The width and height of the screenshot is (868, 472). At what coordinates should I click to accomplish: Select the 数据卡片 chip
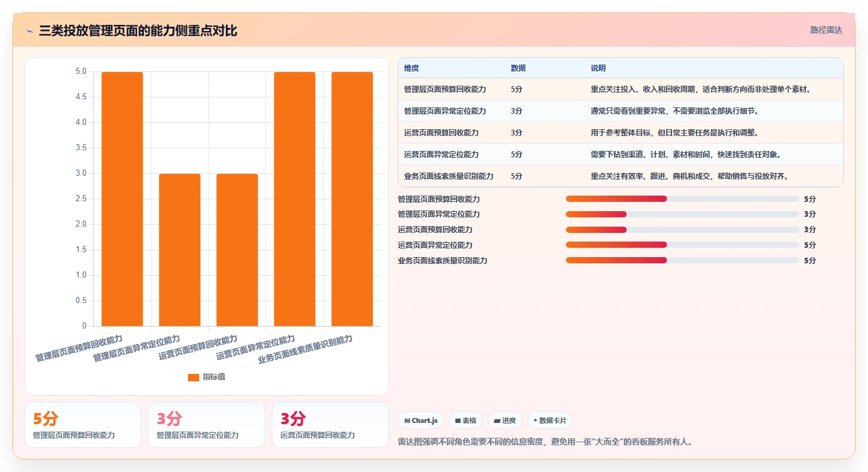tap(550, 420)
